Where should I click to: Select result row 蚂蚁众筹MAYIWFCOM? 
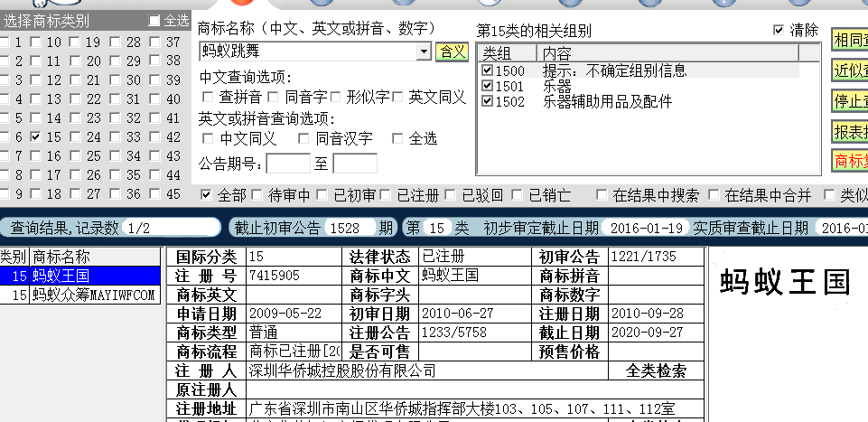pos(80,295)
